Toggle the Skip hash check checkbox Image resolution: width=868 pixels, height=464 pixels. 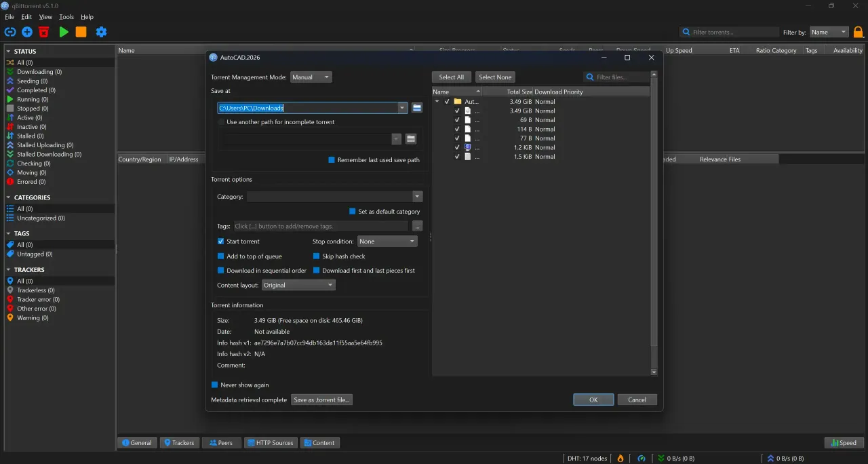click(317, 256)
